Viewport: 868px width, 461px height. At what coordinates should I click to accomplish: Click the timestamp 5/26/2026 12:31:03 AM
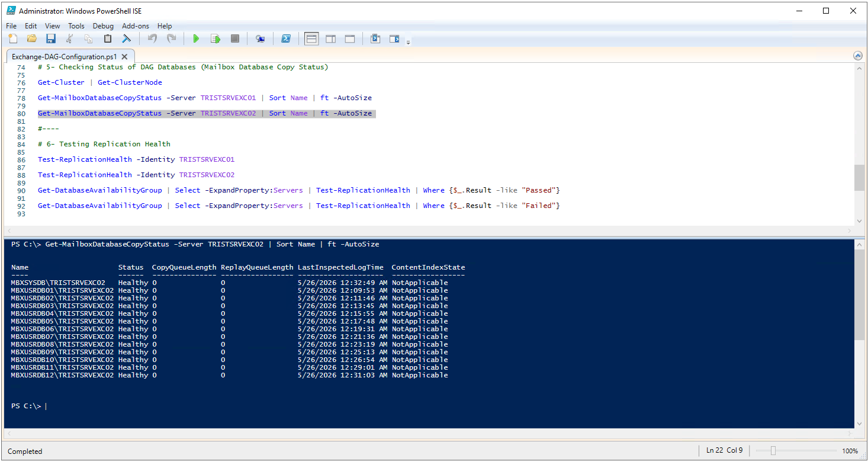pos(342,375)
